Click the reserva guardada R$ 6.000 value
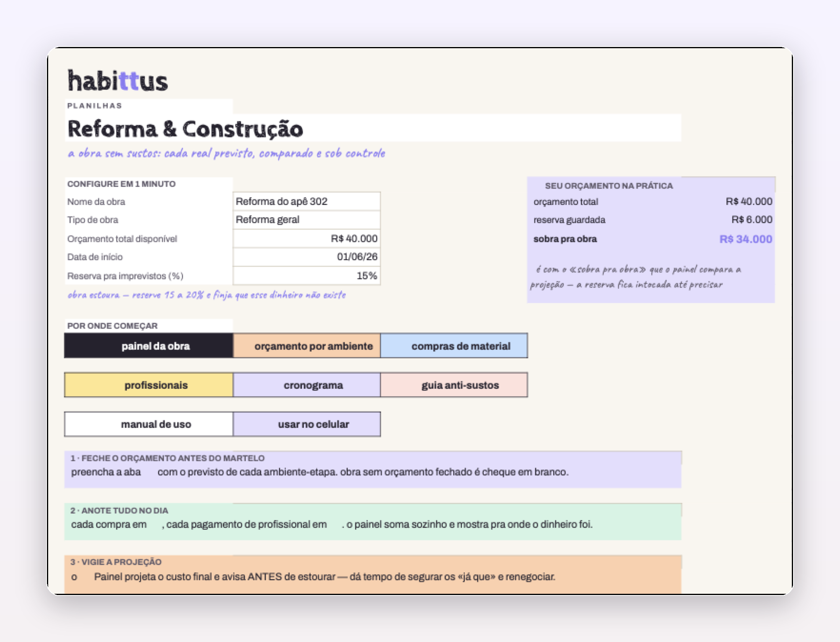The image size is (840, 642). (752, 220)
